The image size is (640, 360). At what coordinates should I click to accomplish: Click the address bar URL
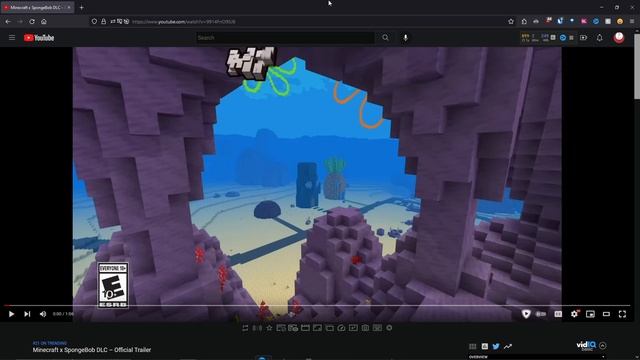point(184,21)
